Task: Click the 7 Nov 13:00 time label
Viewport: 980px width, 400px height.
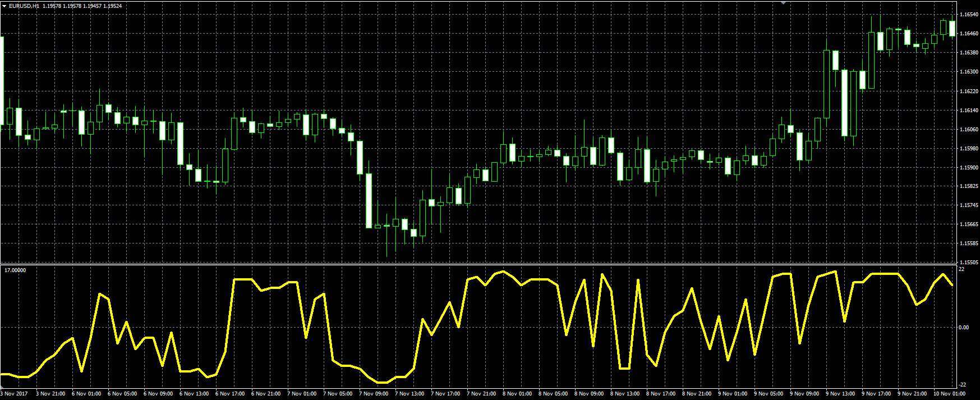Action: 410,394
